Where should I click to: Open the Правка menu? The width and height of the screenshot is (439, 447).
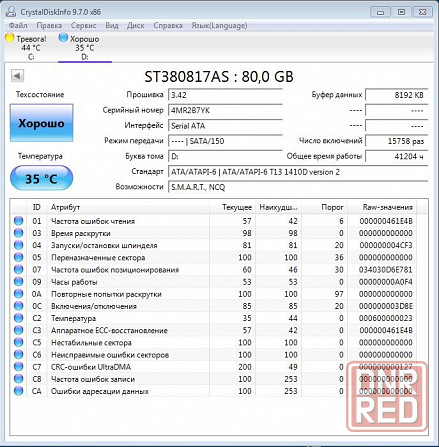tap(49, 25)
